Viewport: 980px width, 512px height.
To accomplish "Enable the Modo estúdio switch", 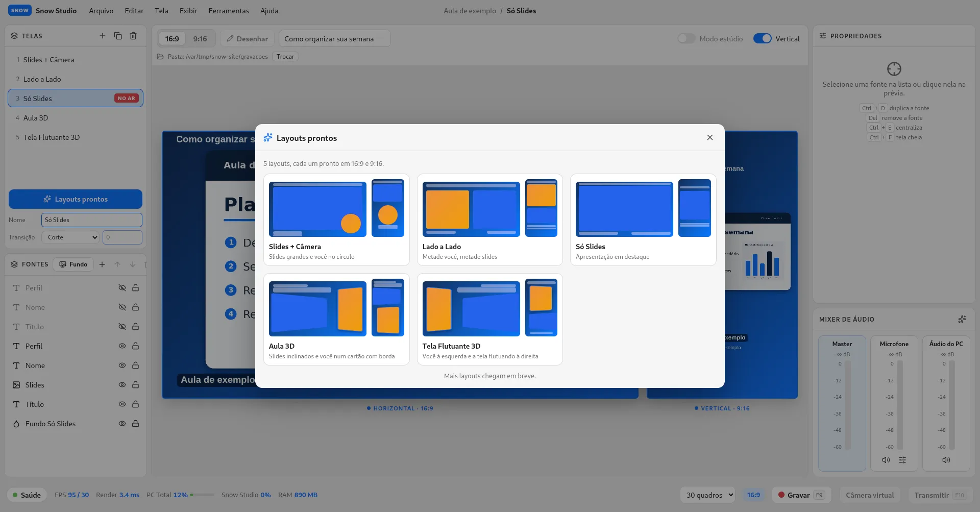I will [686, 39].
